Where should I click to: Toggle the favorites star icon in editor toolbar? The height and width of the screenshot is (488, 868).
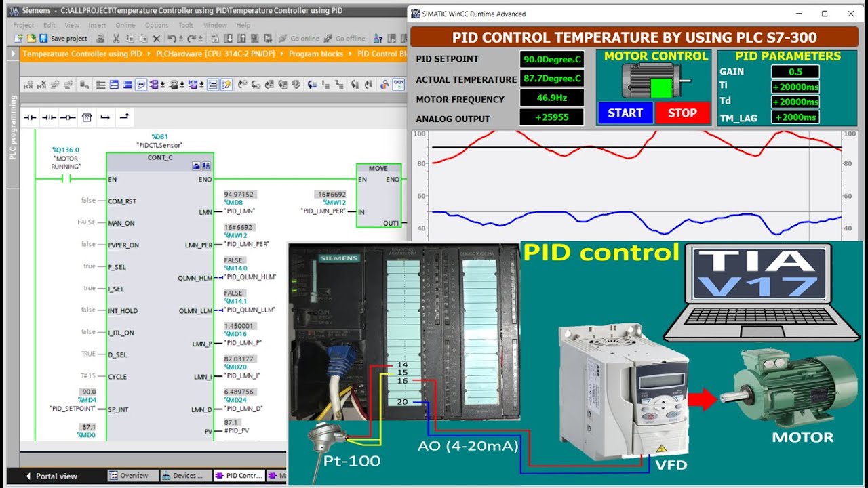[x=226, y=85]
